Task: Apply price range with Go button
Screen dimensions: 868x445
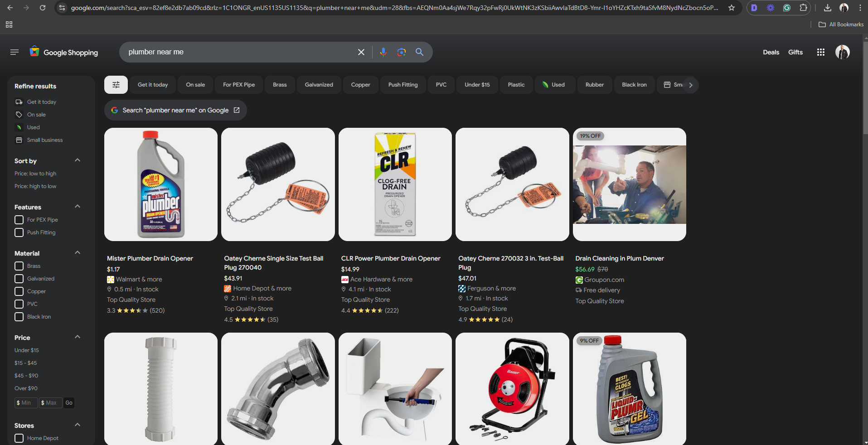Action: (69, 403)
